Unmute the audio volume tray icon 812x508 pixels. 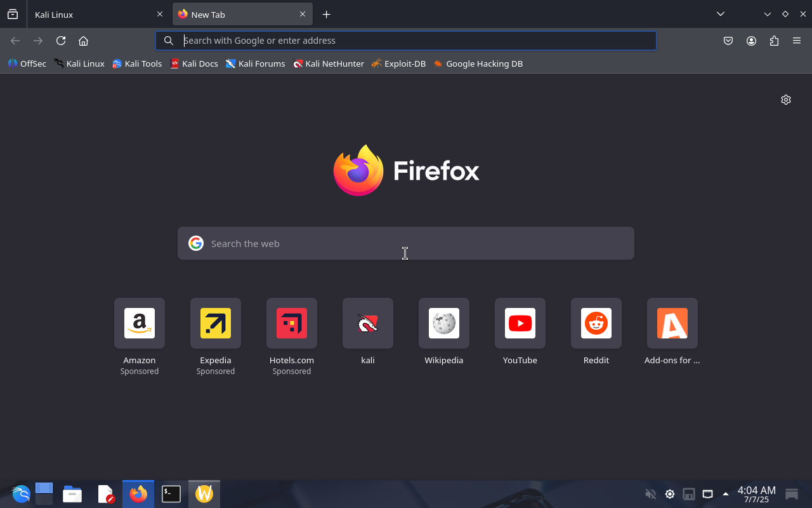(650, 493)
